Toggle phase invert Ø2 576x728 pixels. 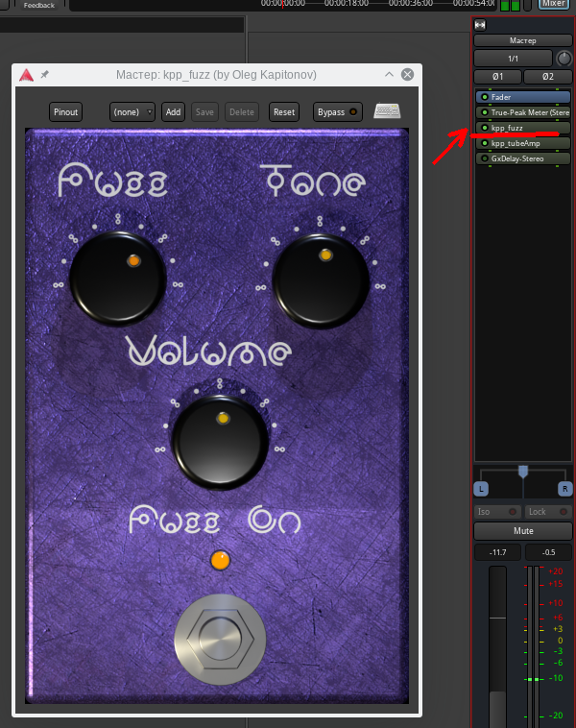pyautogui.click(x=548, y=76)
